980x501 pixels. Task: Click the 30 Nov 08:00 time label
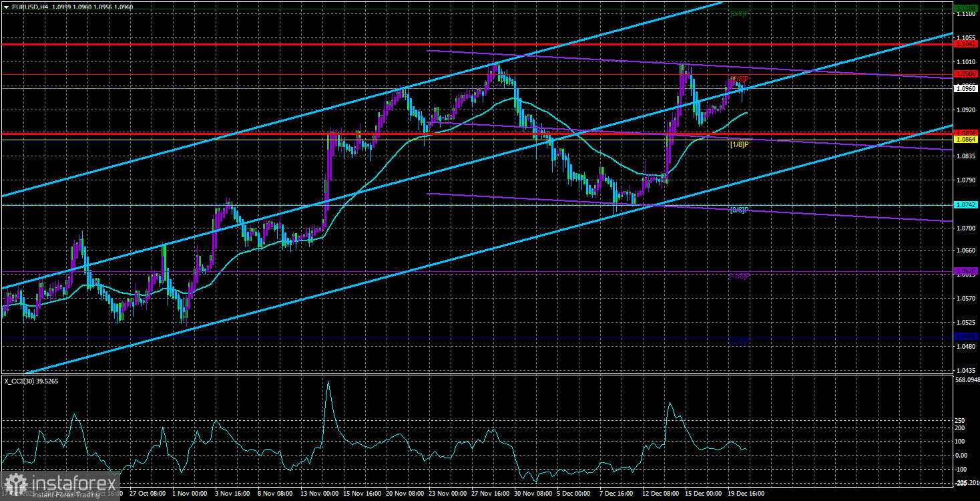pyautogui.click(x=533, y=494)
